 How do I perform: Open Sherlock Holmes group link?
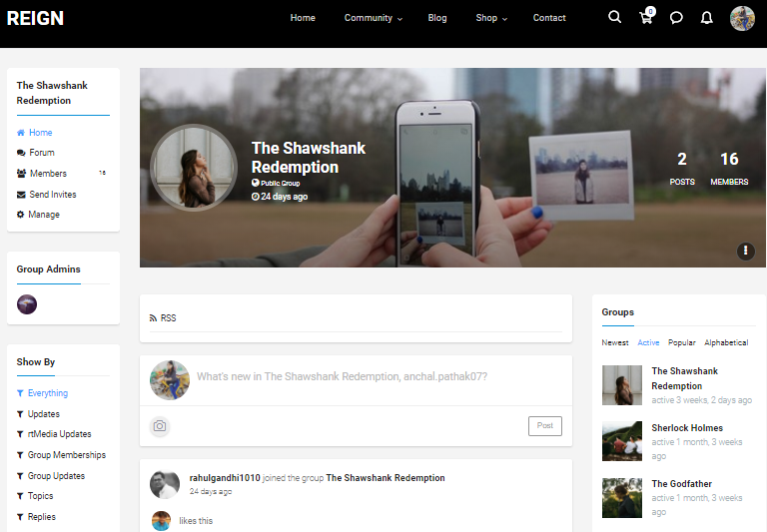click(687, 428)
